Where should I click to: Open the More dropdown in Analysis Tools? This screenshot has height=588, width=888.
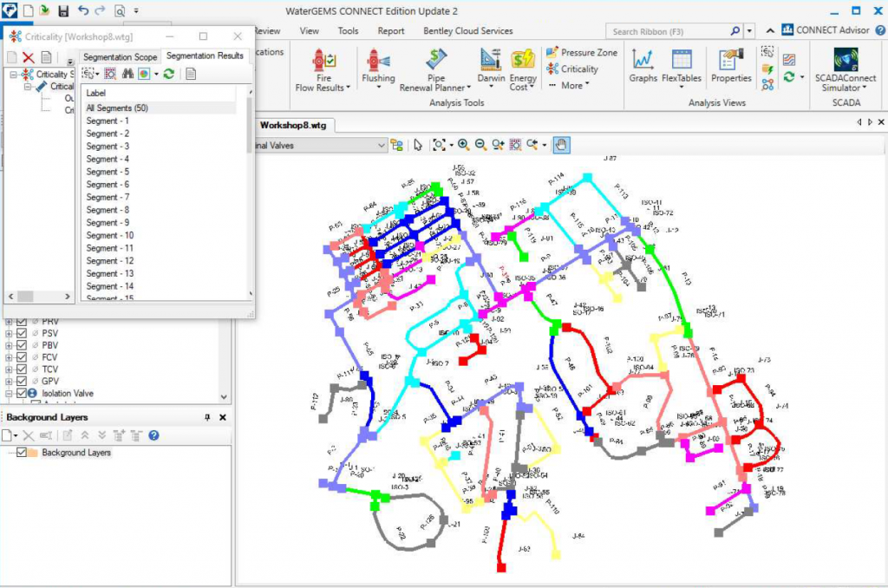[571, 86]
